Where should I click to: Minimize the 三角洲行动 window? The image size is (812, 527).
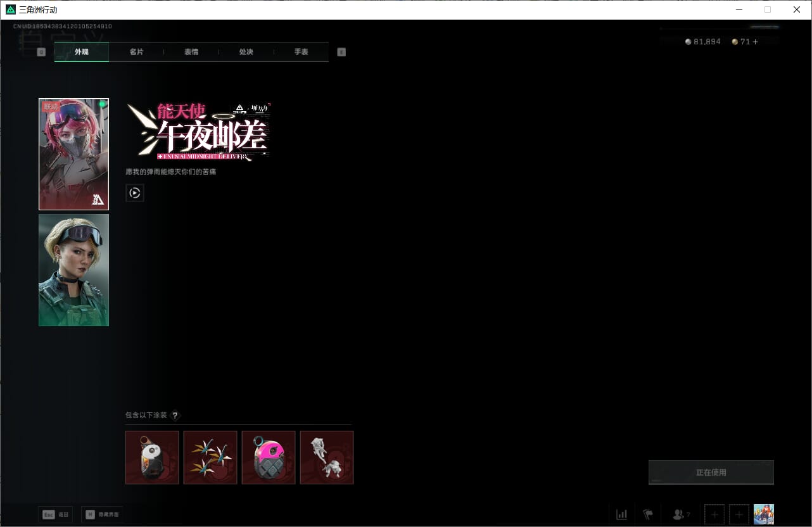click(739, 10)
